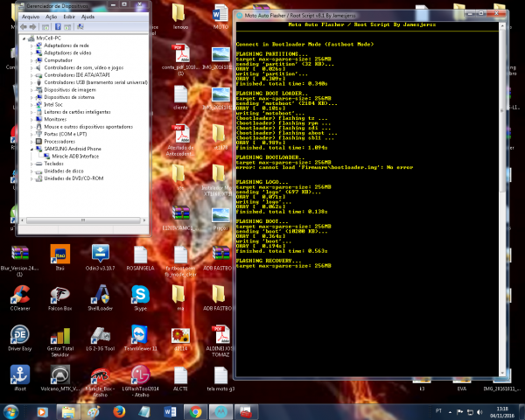Viewport: 525px width, 420px height.
Task: Click the scan for hardware changes icon
Action: 80,27
